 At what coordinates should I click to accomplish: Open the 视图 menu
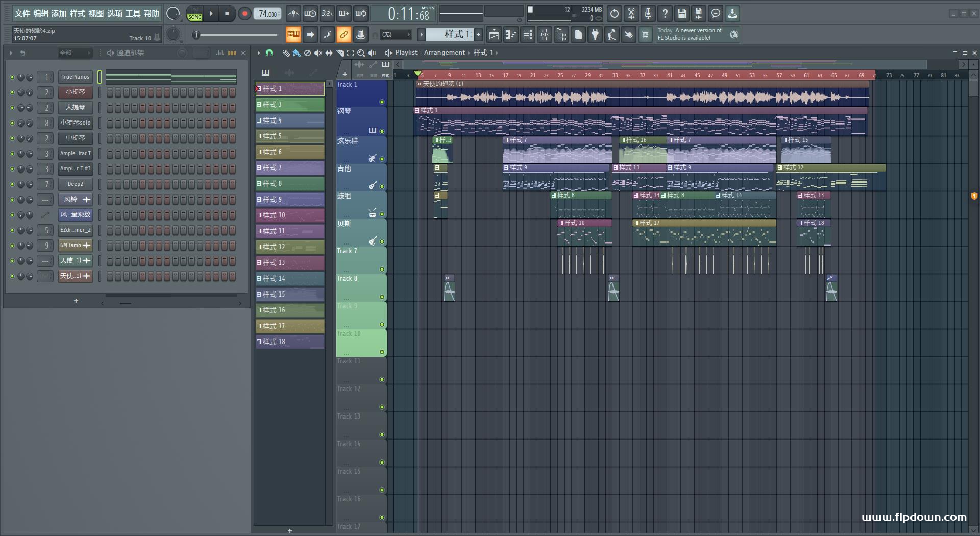point(96,14)
